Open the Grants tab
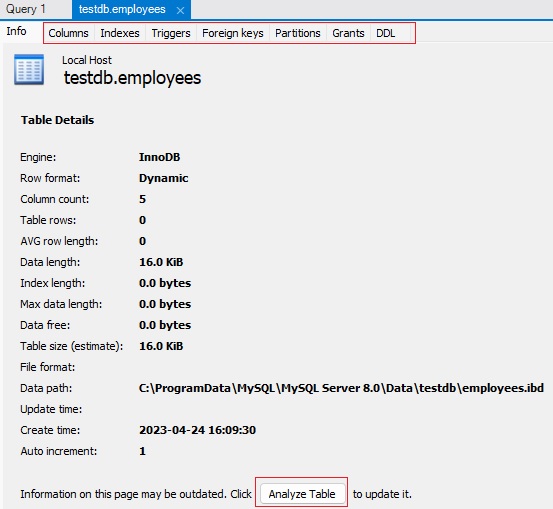The image size is (553, 509). [348, 33]
